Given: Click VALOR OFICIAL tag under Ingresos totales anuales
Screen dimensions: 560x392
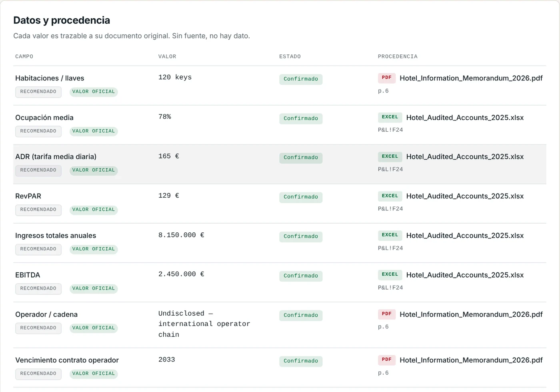Looking at the screenshot, I should [x=94, y=249].
